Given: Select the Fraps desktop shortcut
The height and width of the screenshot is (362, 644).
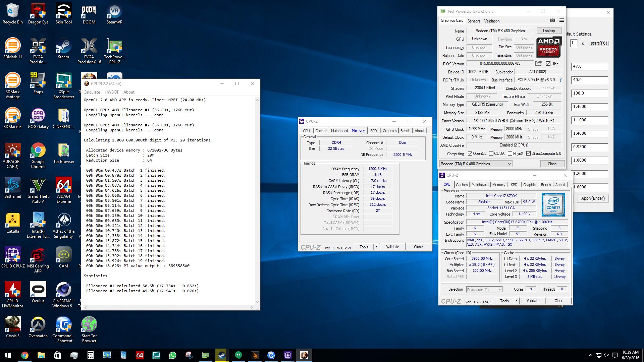Looking at the screenshot, I should click(x=38, y=84).
